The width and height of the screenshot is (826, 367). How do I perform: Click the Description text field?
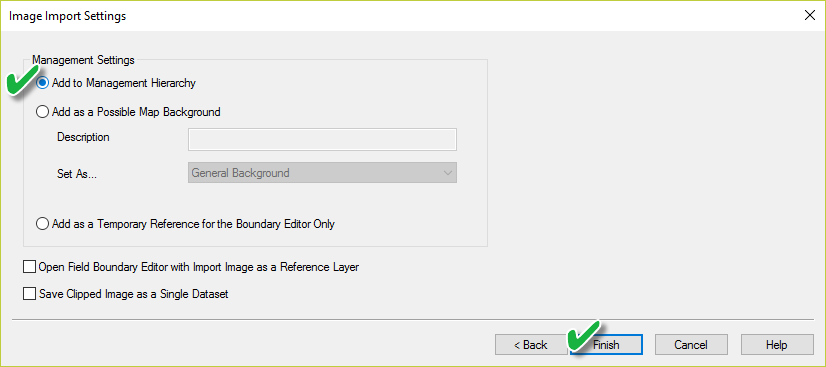coord(322,140)
